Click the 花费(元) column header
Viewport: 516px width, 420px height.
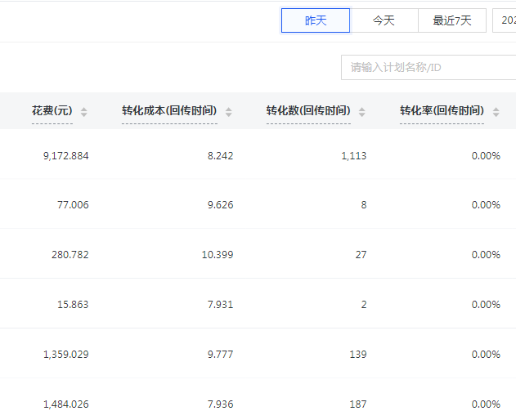(52, 110)
